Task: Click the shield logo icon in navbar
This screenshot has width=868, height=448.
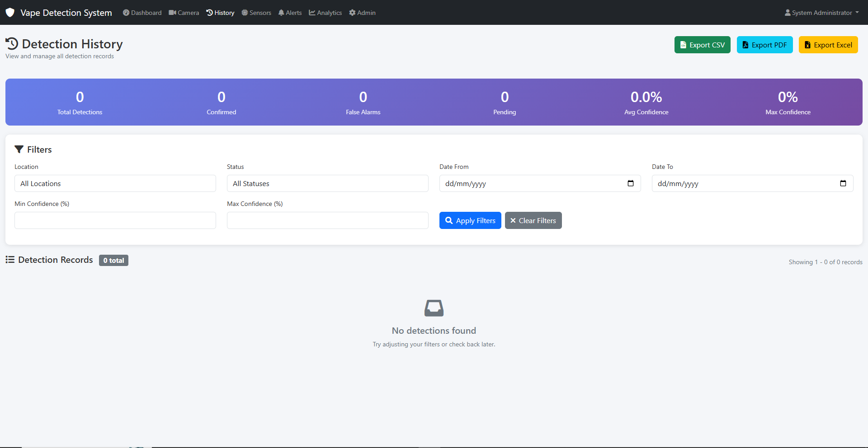Action: click(10, 13)
